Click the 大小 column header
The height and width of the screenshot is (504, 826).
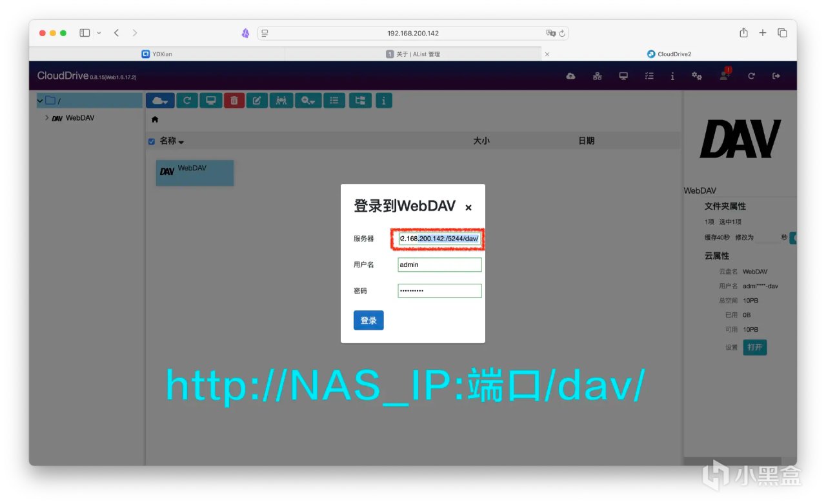point(481,141)
